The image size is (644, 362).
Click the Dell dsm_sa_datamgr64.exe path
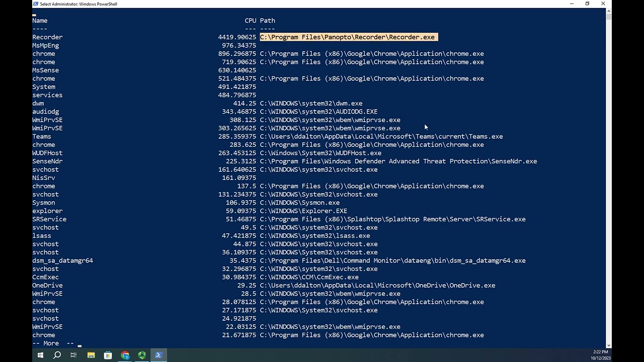click(392, 260)
